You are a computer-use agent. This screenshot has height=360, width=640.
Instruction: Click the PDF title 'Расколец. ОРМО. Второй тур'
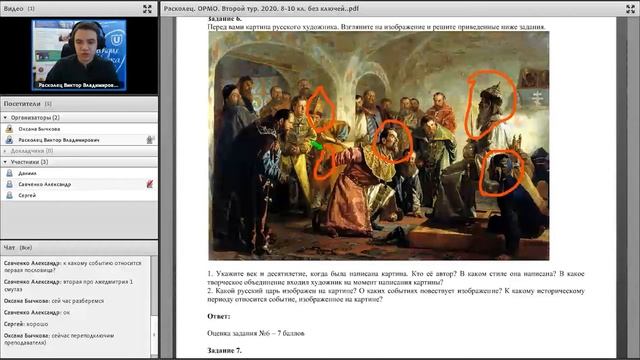(x=261, y=9)
